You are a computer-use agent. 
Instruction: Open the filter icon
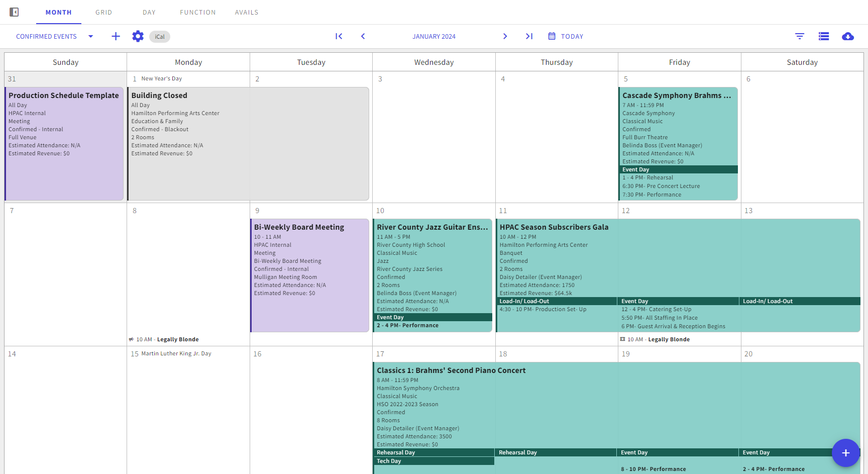[800, 36]
